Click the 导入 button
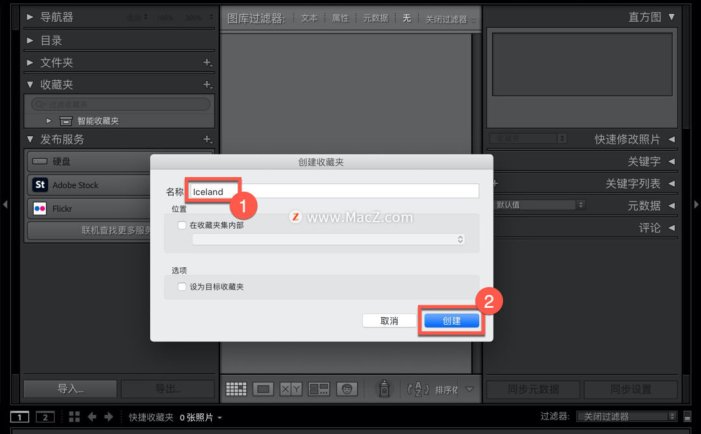 tap(70, 389)
